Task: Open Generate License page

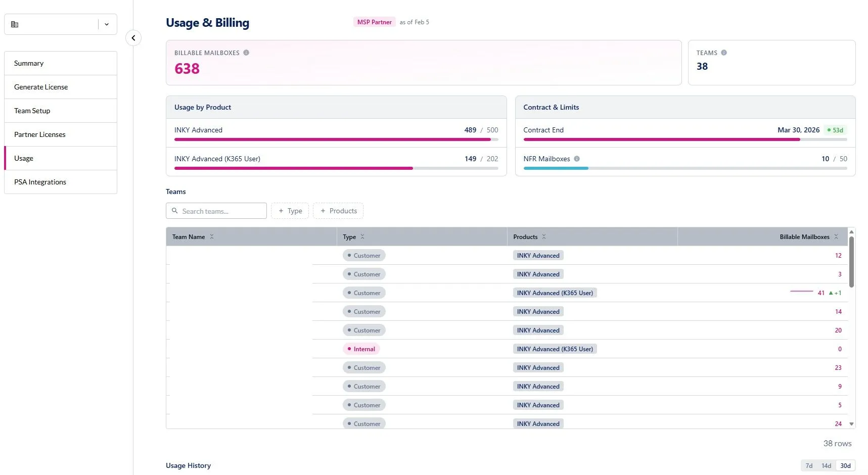Action: pos(61,87)
